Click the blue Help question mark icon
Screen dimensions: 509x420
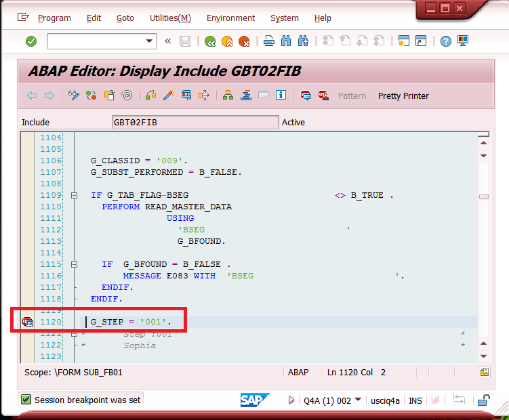click(445, 41)
